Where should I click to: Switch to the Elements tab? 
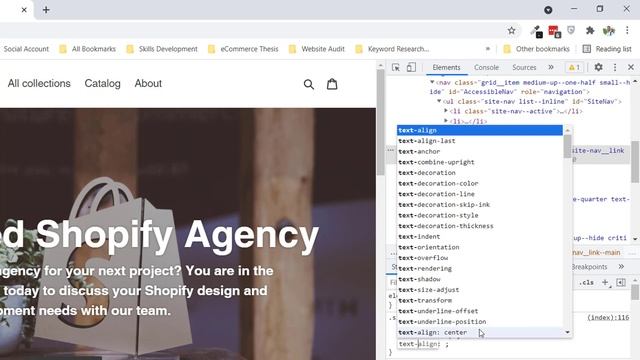pyautogui.click(x=446, y=67)
